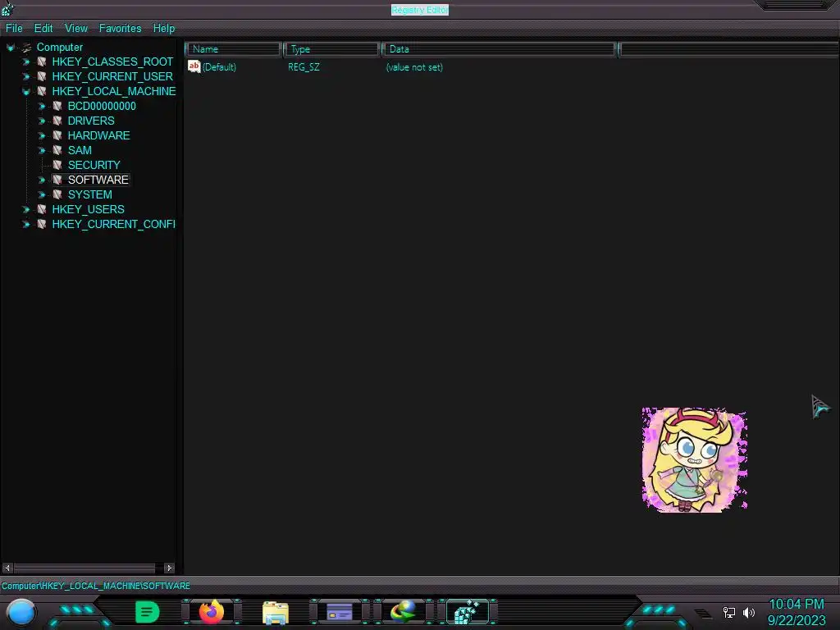
Task: Click the HKEY_LOCAL_MACHINE folder icon
Action: click(42, 92)
